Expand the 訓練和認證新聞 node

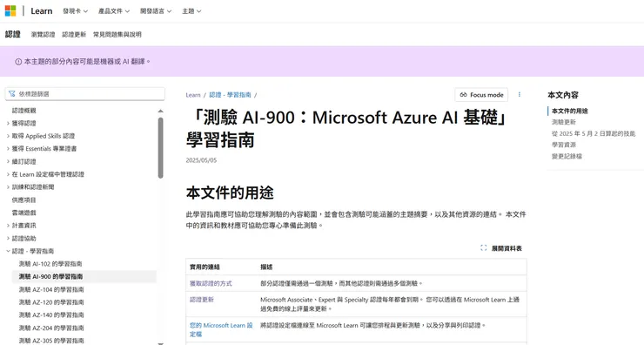tap(8, 186)
